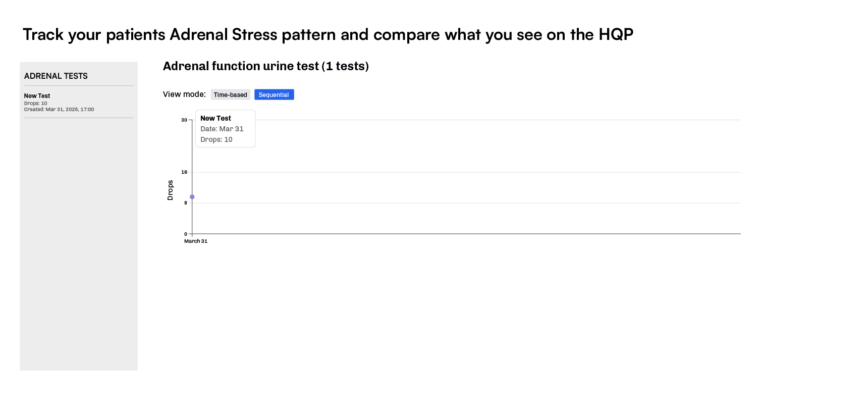Click Drops: 10 in the chart tooltip
The image size is (868, 404).
click(216, 139)
